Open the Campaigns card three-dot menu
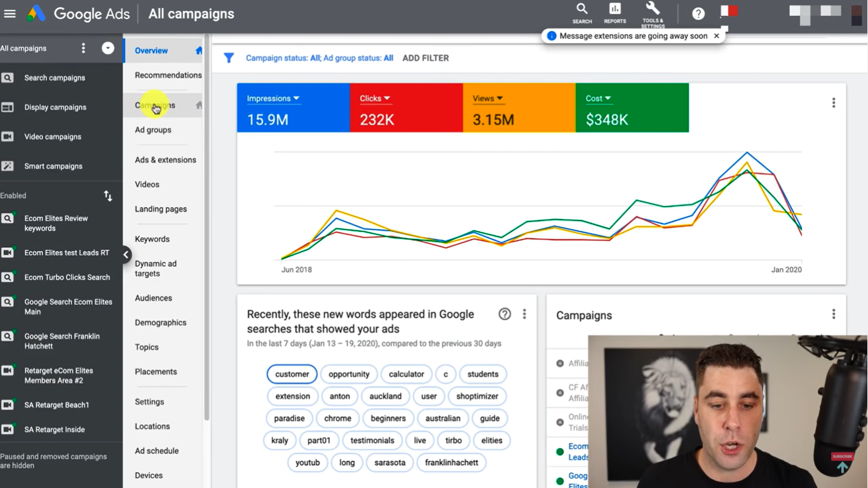Viewport: 868px width, 488px height. (x=834, y=314)
